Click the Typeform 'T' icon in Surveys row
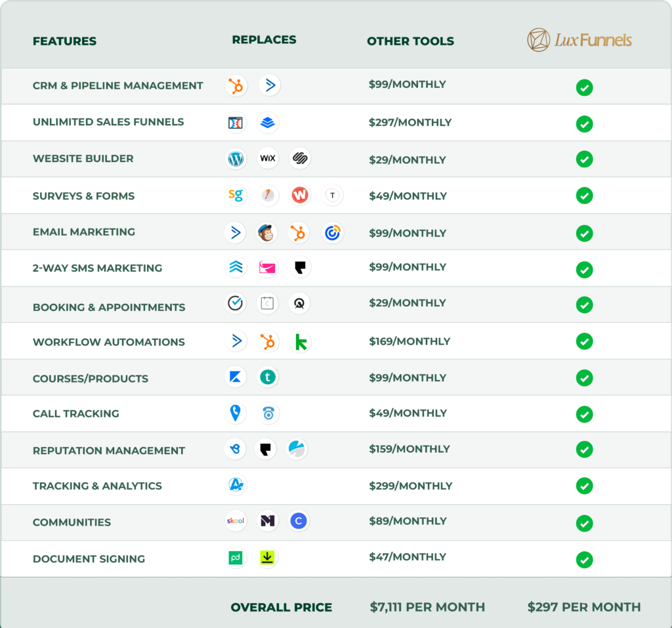 click(x=333, y=195)
